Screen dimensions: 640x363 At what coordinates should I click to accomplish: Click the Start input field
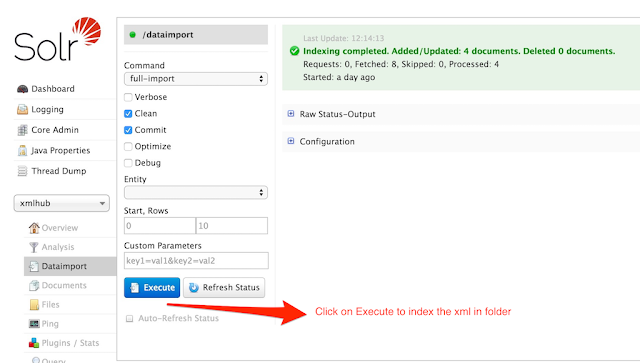[160, 226]
